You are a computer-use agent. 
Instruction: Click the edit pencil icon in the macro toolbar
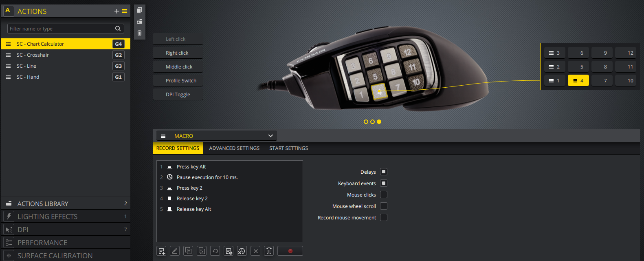[x=175, y=251]
